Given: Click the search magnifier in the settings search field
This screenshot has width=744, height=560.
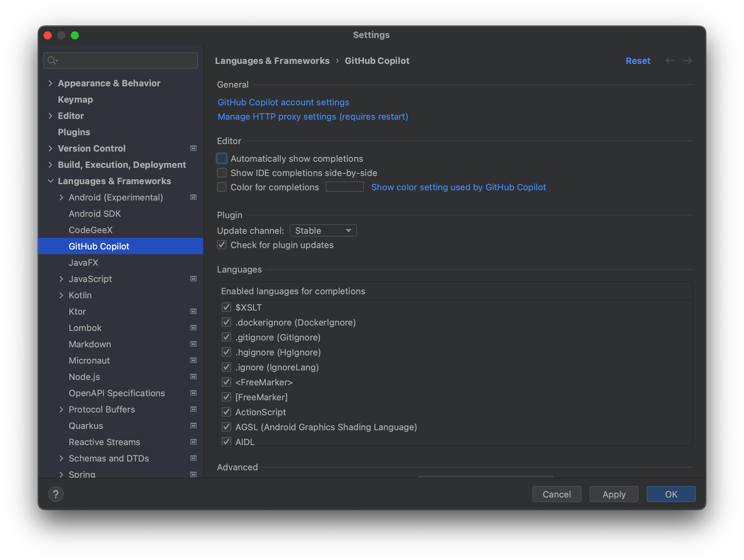Looking at the screenshot, I should pos(52,60).
